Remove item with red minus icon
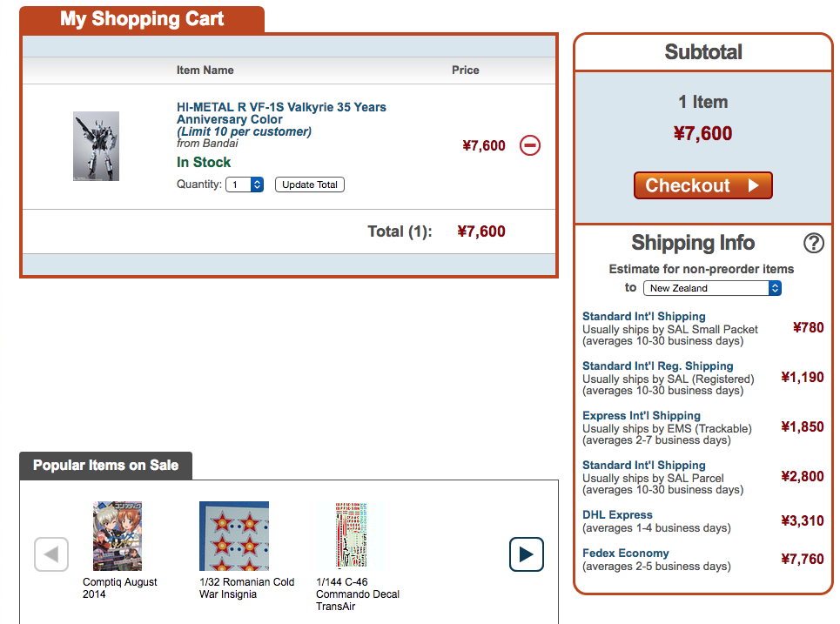The image size is (840, 624). 530,145
